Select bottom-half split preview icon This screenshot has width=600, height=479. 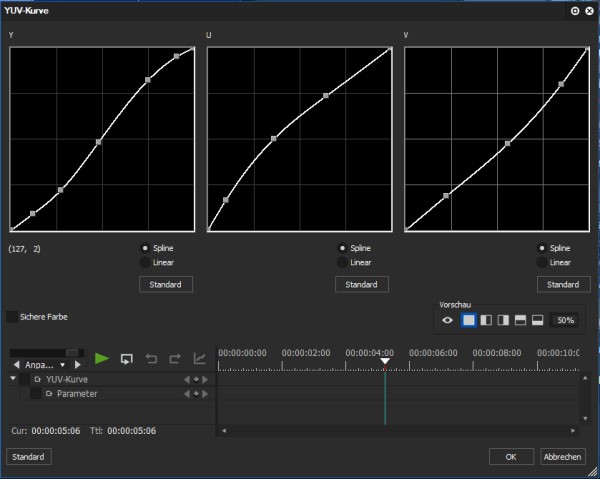(538, 320)
